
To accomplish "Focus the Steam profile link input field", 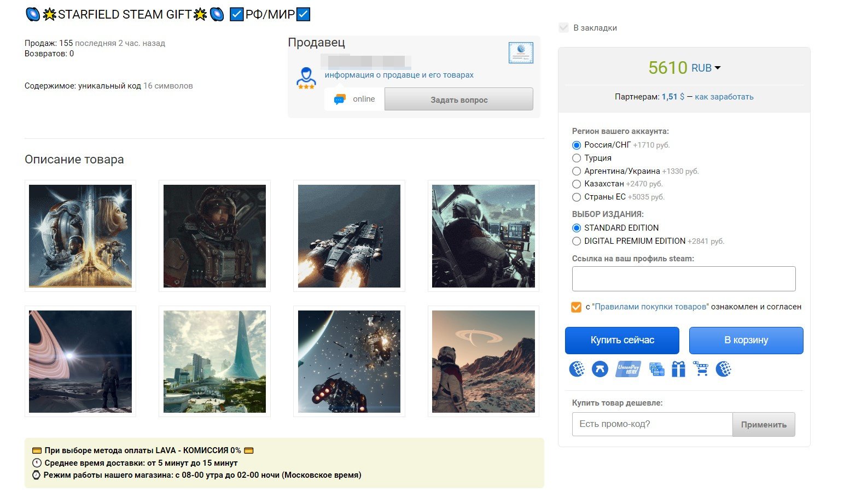I will (x=684, y=279).
